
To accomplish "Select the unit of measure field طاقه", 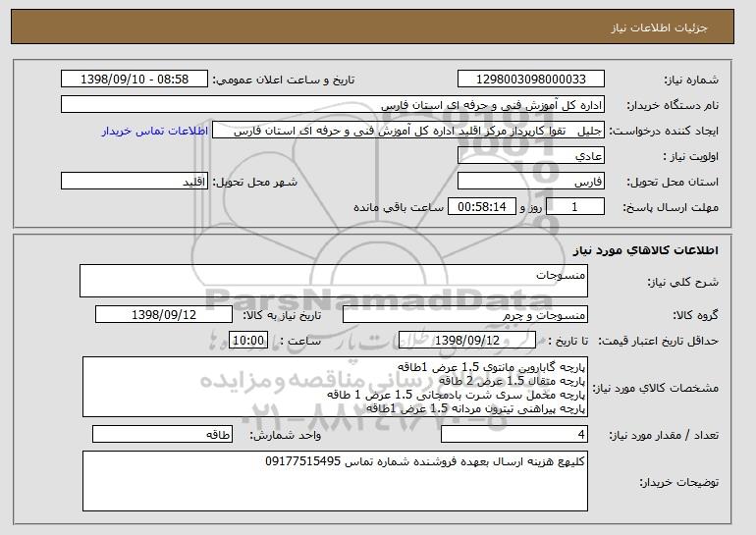I will point(162,434).
